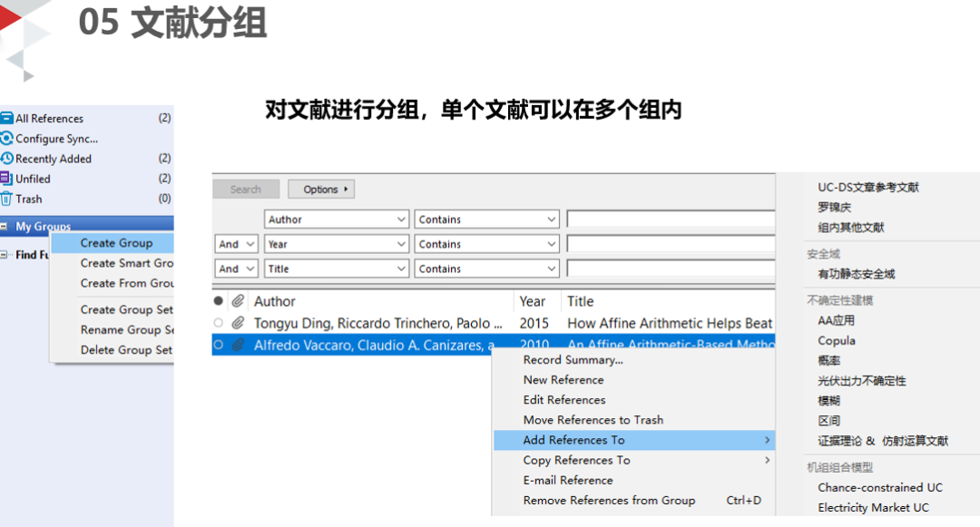Add reference to 证据理论 & 仿射运算文献 group
The height and width of the screenshot is (527, 980).
(x=883, y=441)
